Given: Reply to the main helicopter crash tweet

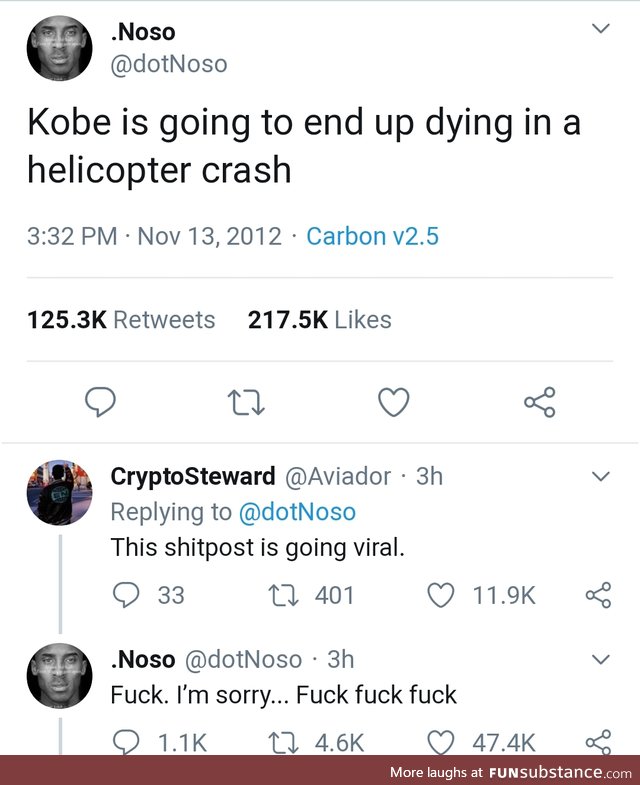Looking at the screenshot, I should [100, 402].
